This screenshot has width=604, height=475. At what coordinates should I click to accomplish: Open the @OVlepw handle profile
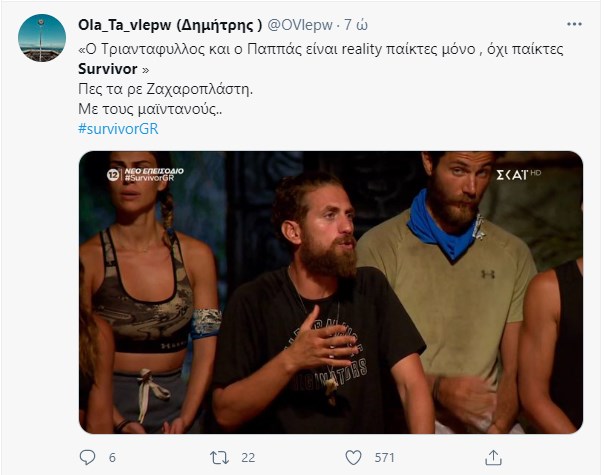pos(300,25)
